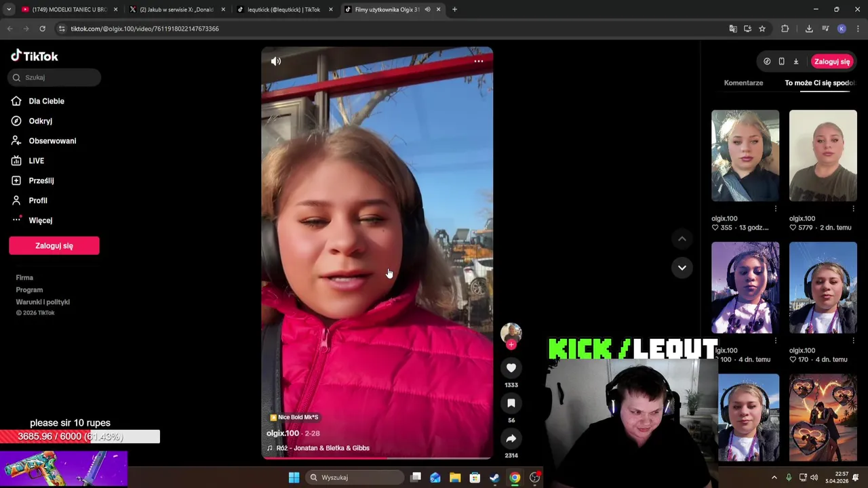
Task: Open the Chrome profile avatar
Action: 842,28
